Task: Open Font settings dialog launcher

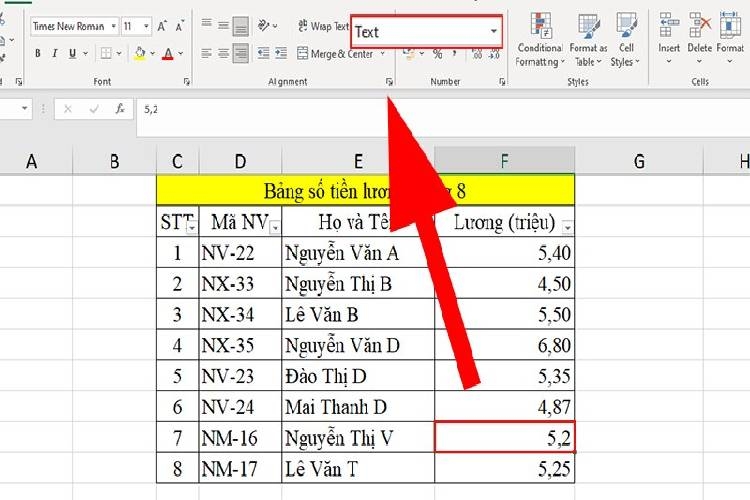Action: point(187,82)
